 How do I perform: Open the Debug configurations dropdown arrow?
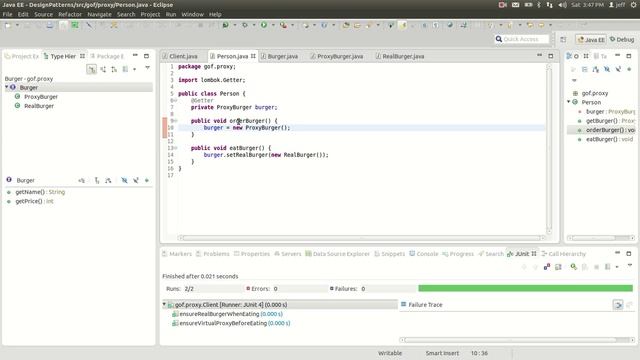tap(254, 25)
